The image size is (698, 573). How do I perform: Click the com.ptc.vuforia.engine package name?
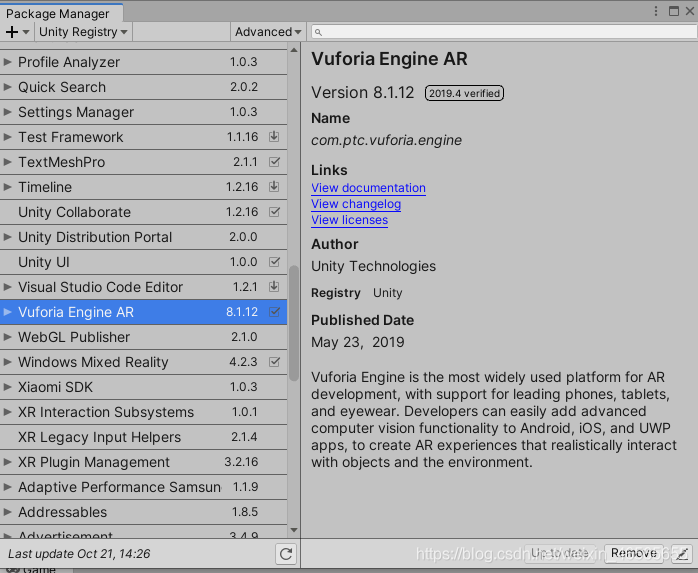coord(386,140)
